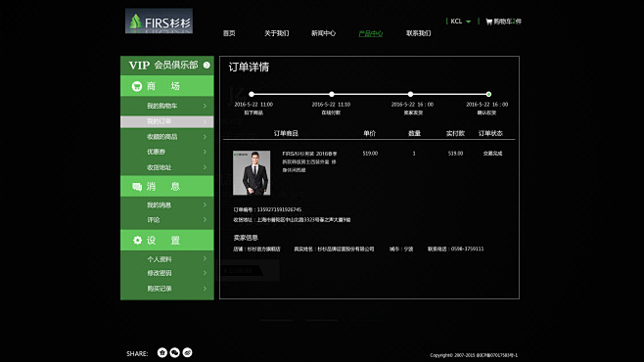Click the quantity value 1

[414, 154]
